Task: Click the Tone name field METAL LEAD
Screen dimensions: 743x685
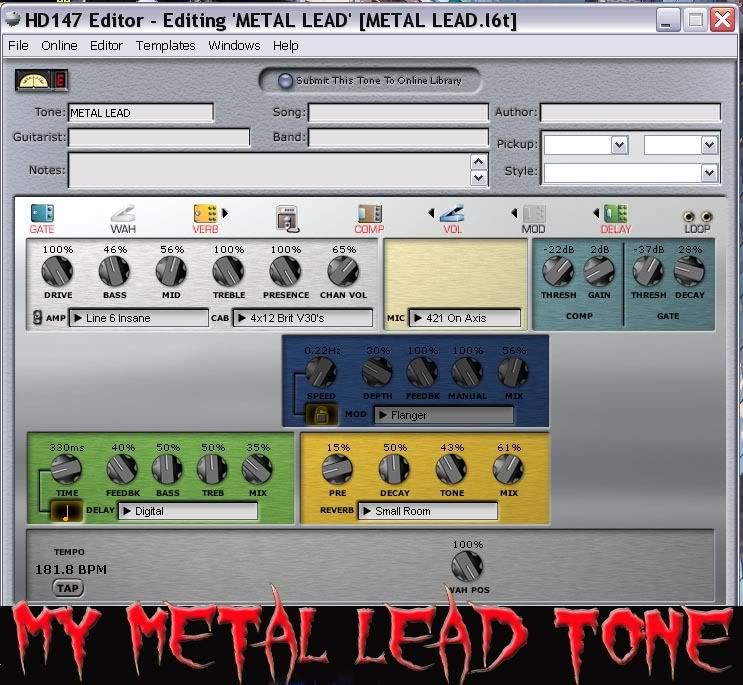Action: (x=141, y=113)
